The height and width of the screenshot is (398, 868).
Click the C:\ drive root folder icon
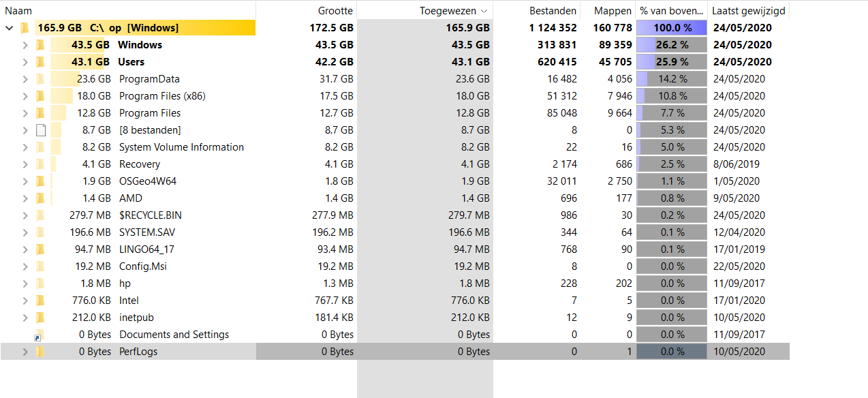25,28
